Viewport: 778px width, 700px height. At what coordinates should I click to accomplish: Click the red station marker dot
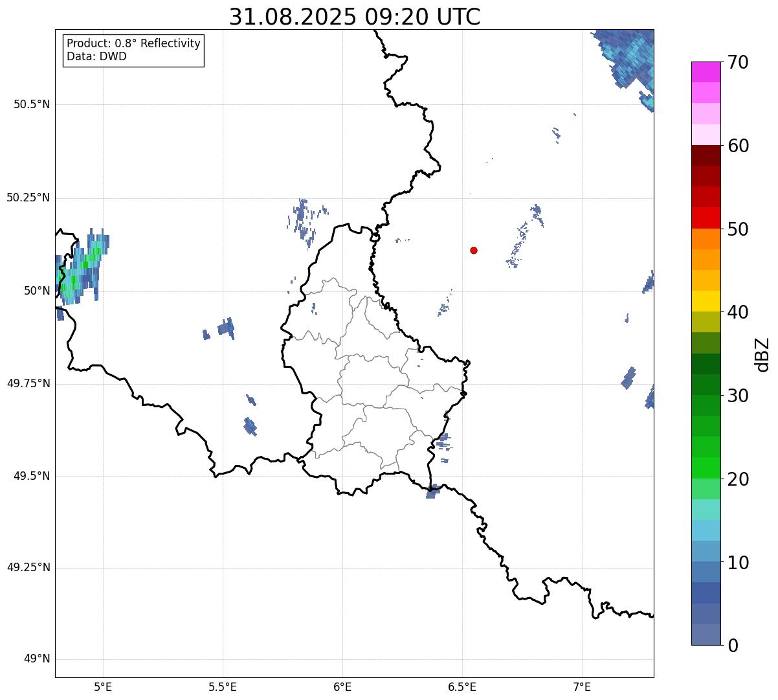point(474,250)
